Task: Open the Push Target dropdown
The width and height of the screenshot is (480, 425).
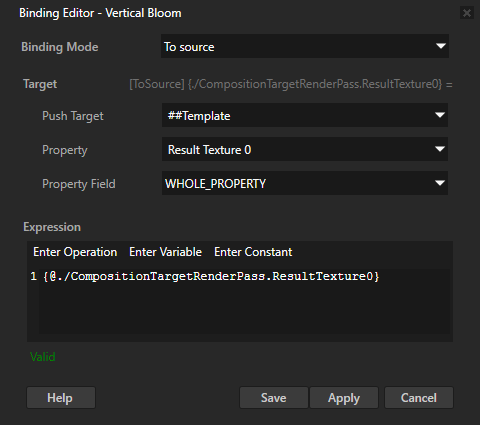Action: click(x=305, y=115)
